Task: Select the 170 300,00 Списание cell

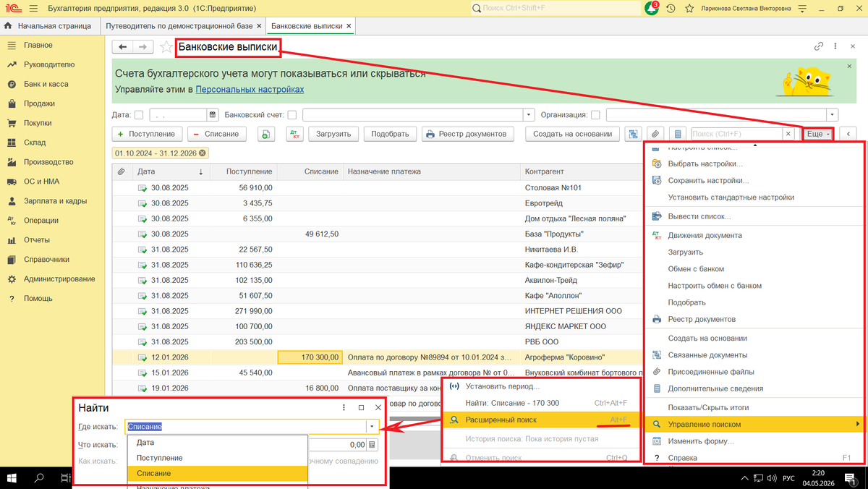Action: (x=310, y=357)
